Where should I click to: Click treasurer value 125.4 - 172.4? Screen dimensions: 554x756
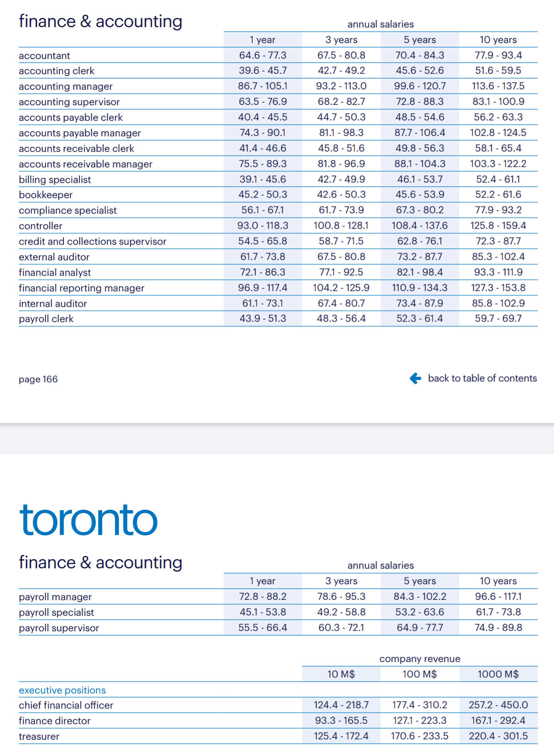click(x=341, y=736)
